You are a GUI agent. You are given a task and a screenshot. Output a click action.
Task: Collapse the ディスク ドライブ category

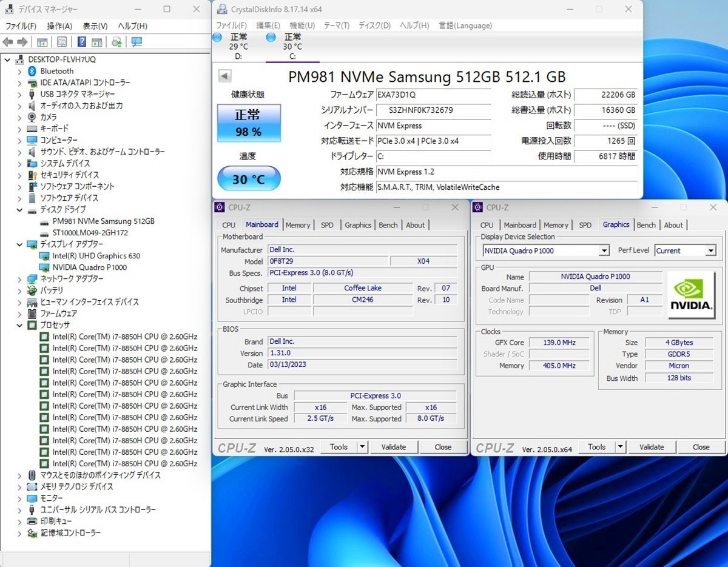pyautogui.click(x=20, y=210)
